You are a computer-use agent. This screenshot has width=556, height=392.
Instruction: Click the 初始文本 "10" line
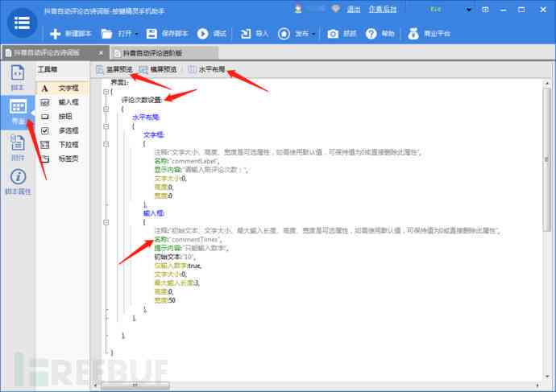175,257
